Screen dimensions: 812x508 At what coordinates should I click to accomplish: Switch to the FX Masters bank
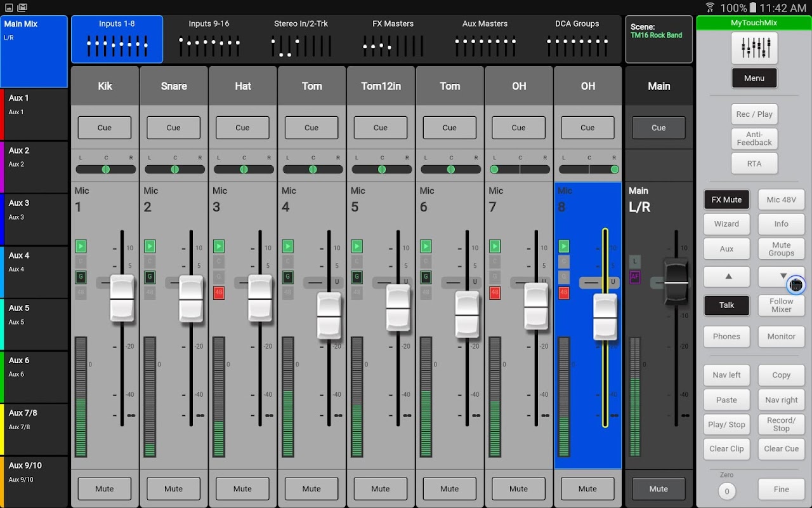point(393,39)
